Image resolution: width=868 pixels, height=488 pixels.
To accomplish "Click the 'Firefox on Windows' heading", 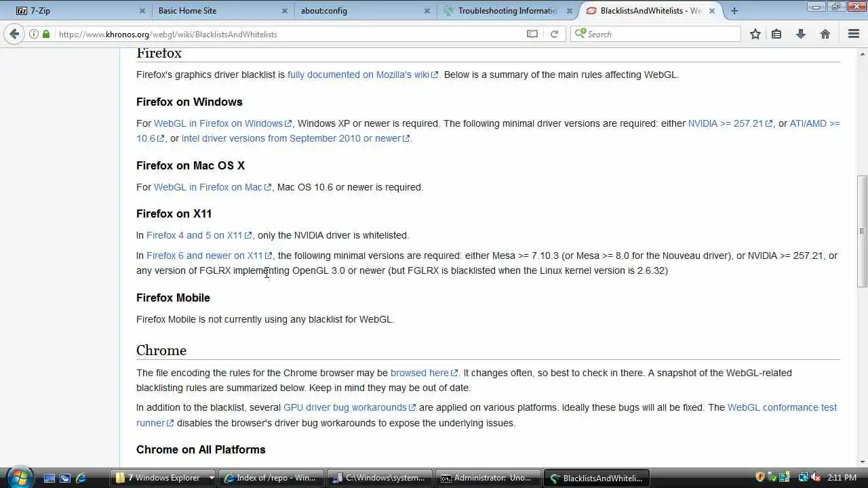I will (189, 102).
